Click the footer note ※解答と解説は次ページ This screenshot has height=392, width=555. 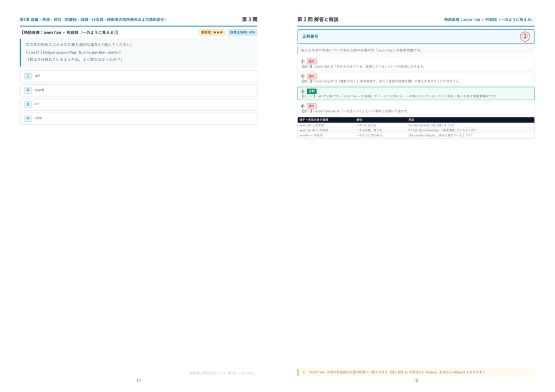point(223,373)
